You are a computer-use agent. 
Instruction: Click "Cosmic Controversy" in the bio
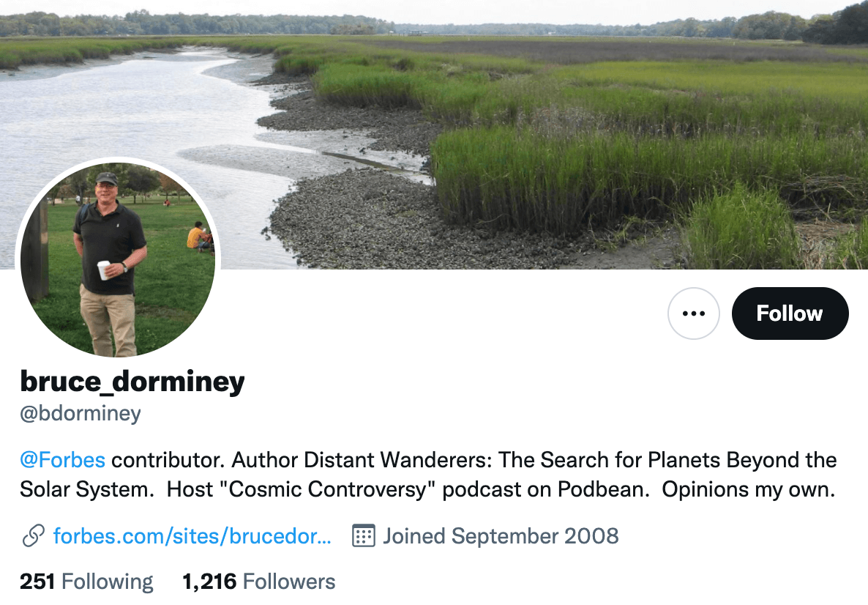(x=335, y=490)
